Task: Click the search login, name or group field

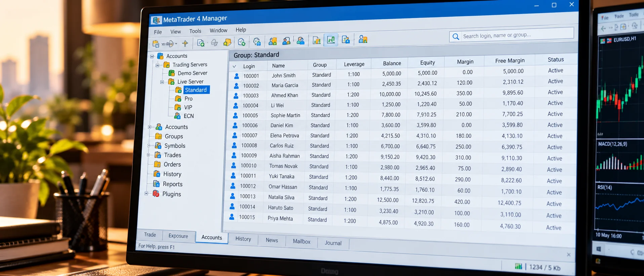Action: tap(512, 35)
